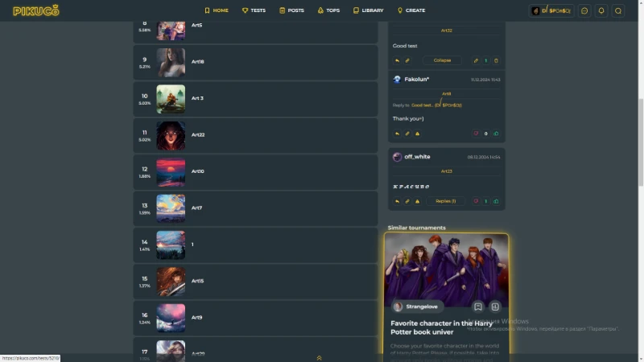Click the Pikuco logo

tap(36, 10)
